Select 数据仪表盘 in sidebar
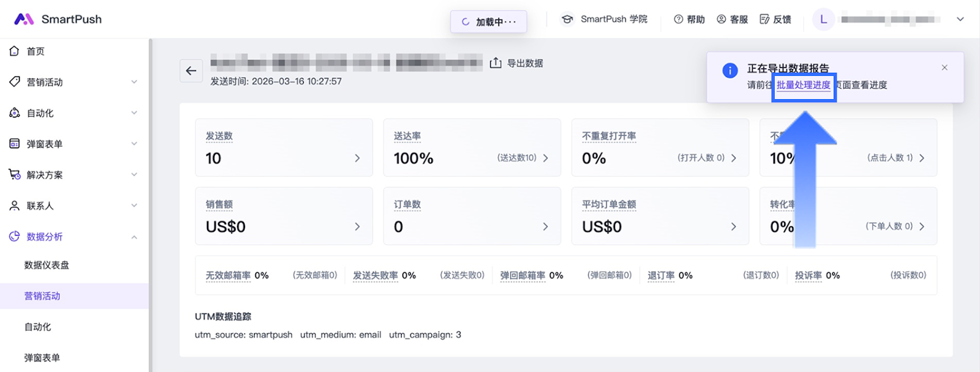Screen dimensions: 980x372 [47, 265]
